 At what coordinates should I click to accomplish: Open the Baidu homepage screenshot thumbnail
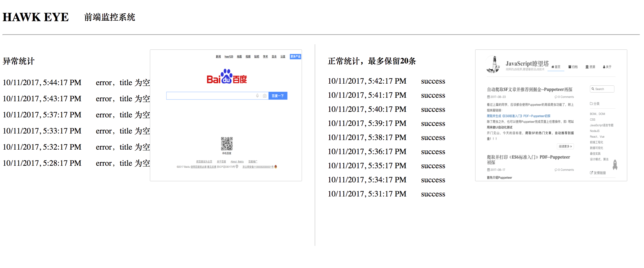pos(226,115)
